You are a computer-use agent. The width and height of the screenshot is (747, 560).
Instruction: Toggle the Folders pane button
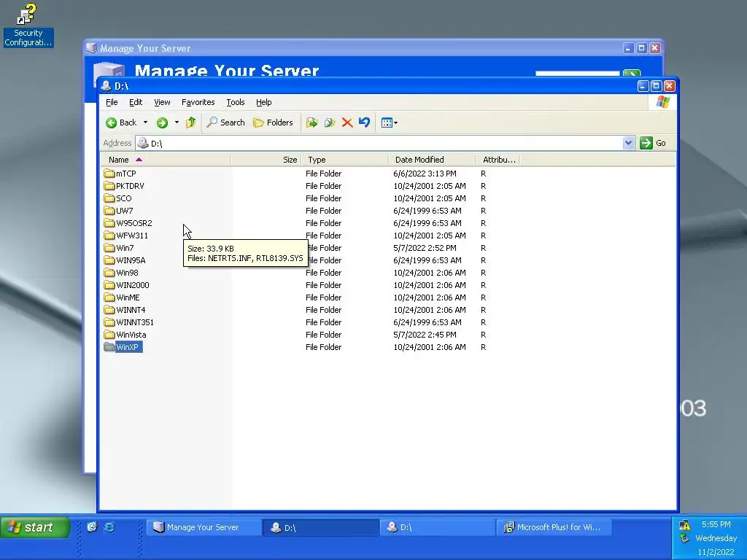[x=273, y=122]
